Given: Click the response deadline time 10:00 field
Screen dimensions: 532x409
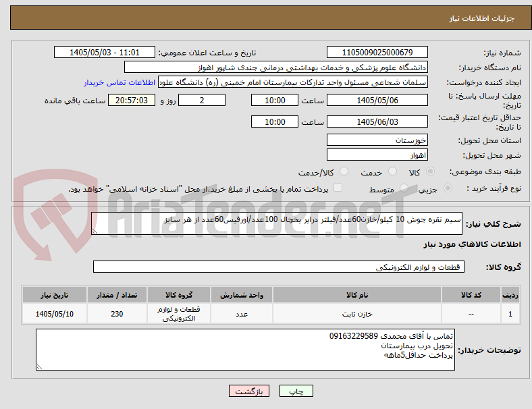Looking at the screenshot, I should pyautogui.click(x=275, y=101).
